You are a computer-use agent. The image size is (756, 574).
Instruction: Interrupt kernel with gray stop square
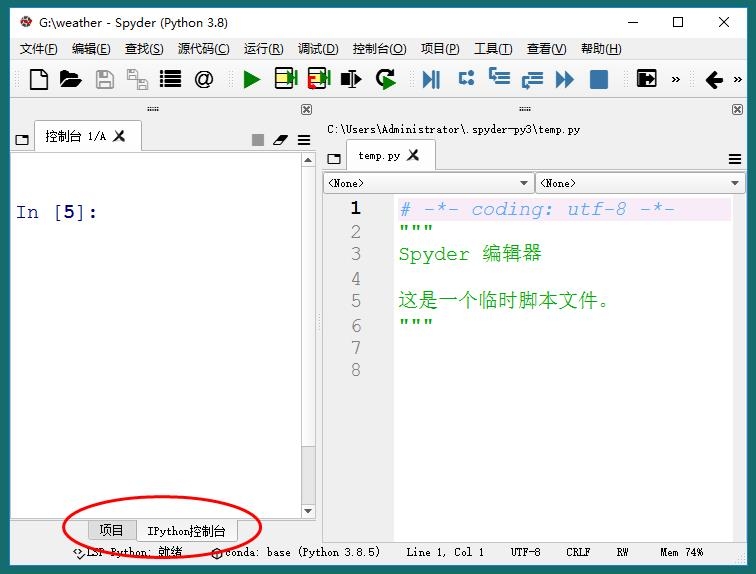(258, 140)
